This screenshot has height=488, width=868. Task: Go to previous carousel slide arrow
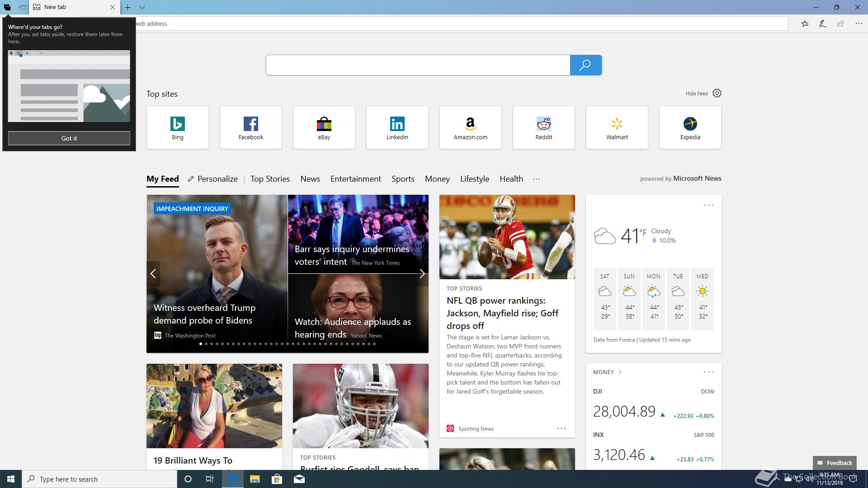coord(153,273)
